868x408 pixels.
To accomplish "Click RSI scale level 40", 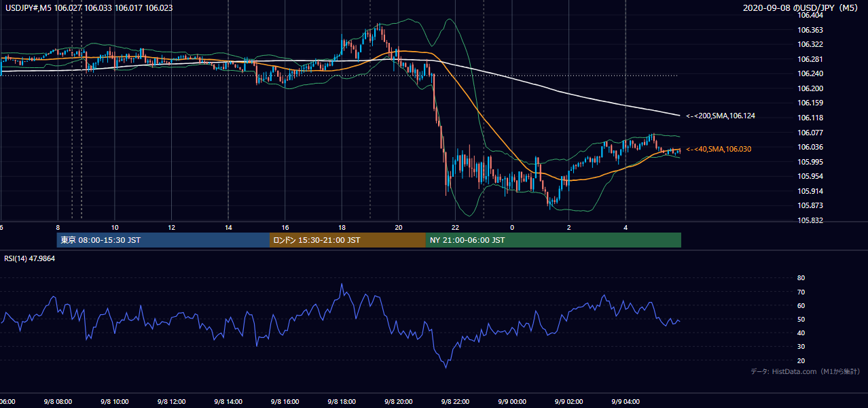I will coord(801,333).
